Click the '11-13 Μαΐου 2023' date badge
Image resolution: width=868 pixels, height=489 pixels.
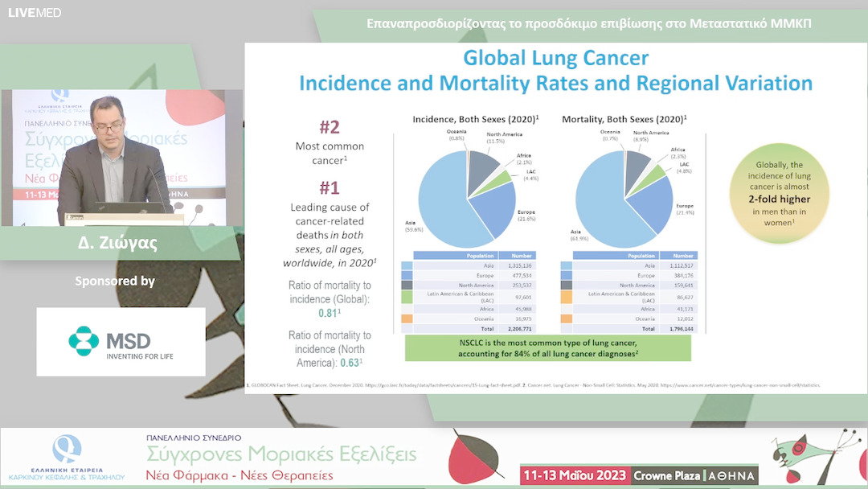coord(574,475)
